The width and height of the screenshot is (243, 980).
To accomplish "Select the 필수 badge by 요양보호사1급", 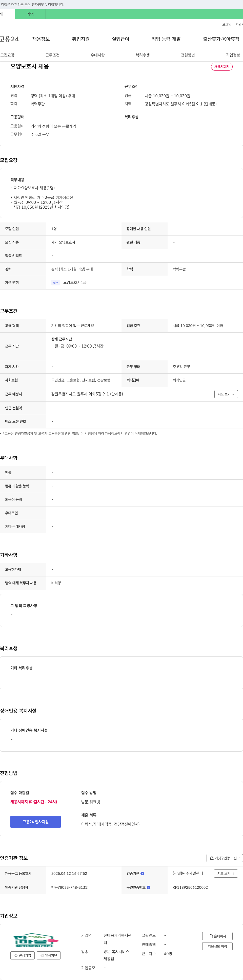I will tap(55, 283).
